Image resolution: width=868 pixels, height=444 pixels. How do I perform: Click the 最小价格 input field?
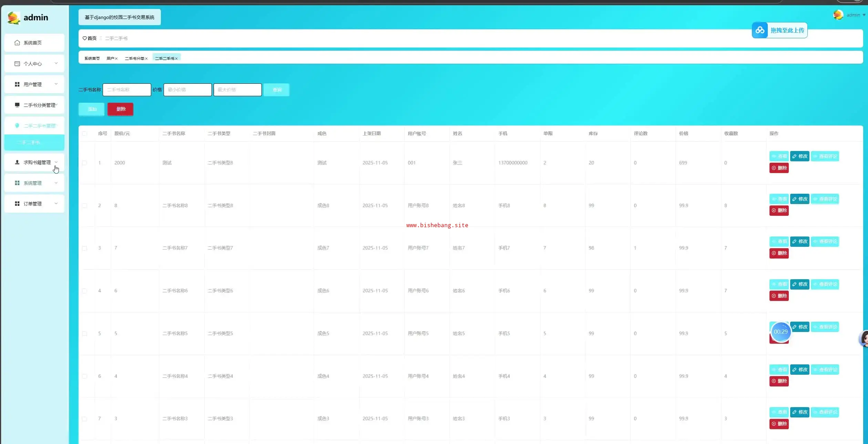(187, 90)
